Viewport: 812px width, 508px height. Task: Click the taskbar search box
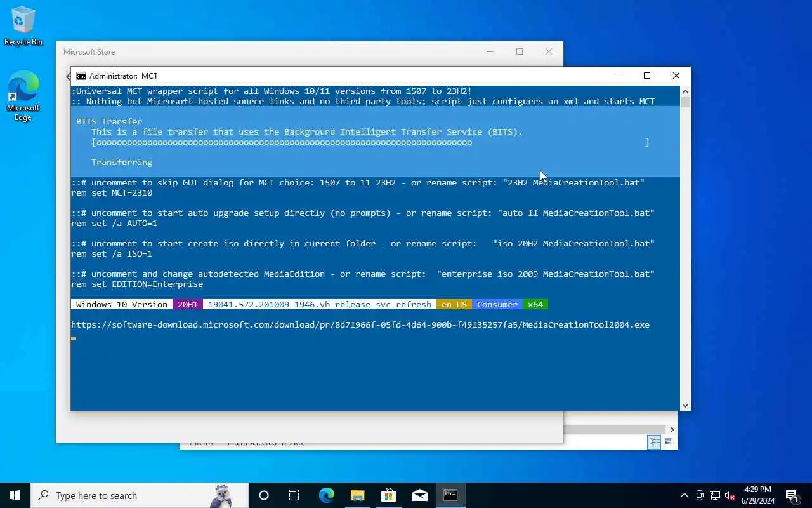click(x=140, y=495)
